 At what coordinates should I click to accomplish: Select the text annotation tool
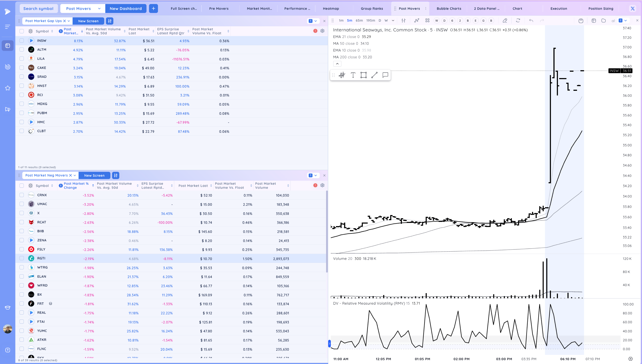[353, 75]
